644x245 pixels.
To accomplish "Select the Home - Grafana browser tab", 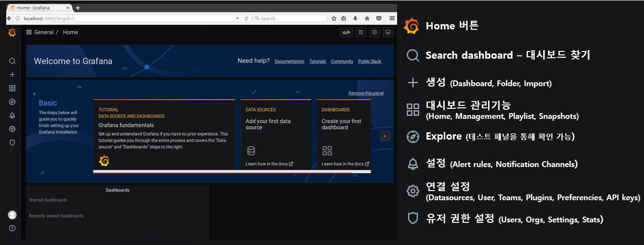I will (x=39, y=8).
